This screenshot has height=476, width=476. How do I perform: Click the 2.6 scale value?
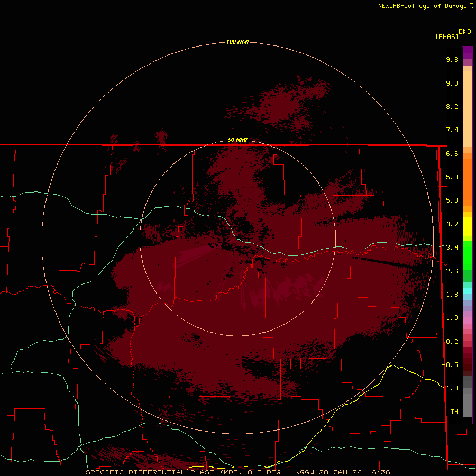pyautogui.click(x=452, y=271)
